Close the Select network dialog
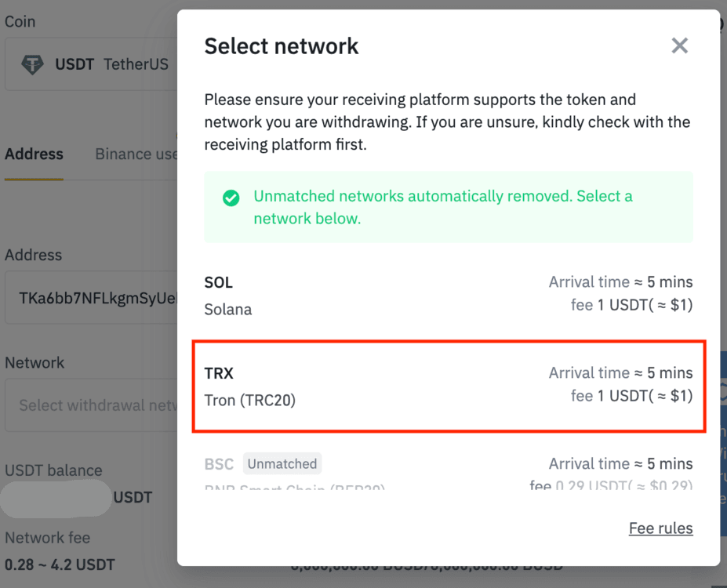Viewport: 727px width, 588px height. (679, 45)
